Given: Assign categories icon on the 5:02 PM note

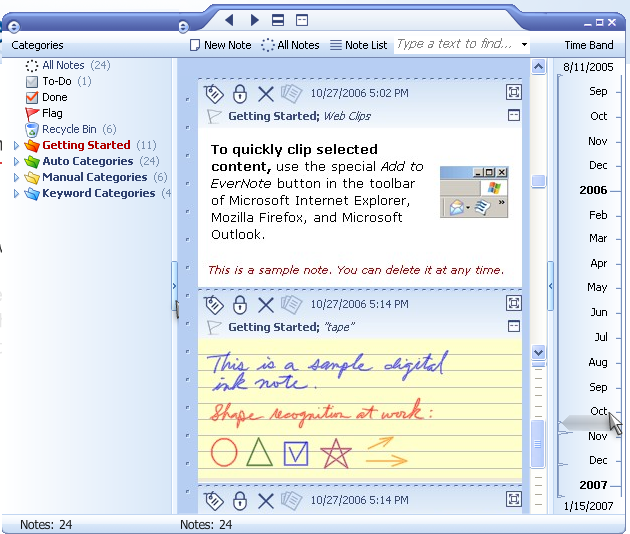Looking at the screenshot, I should pyautogui.click(x=213, y=94).
